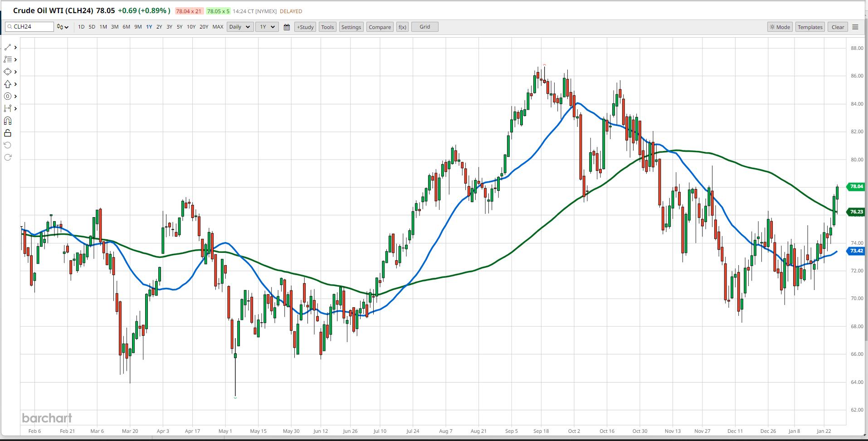Click the undo arrow icon
This screenshot has width=868, height=441.
[8, 145]
